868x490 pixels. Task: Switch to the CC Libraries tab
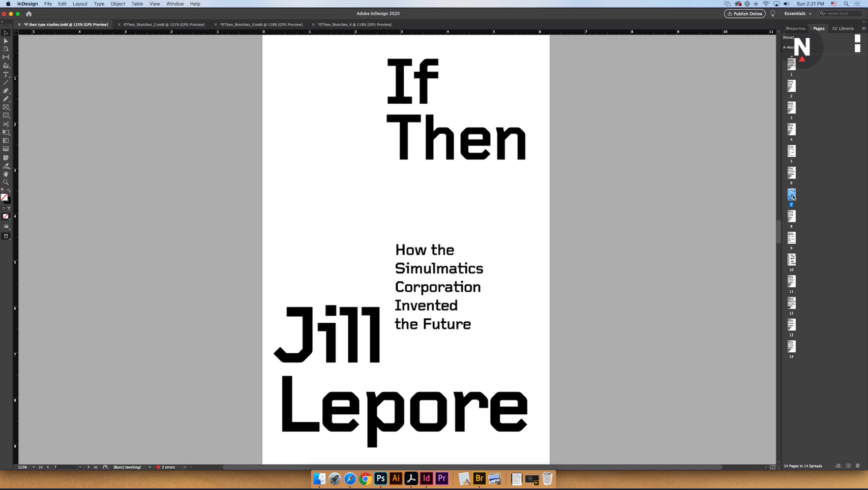(x=843, y=28)
